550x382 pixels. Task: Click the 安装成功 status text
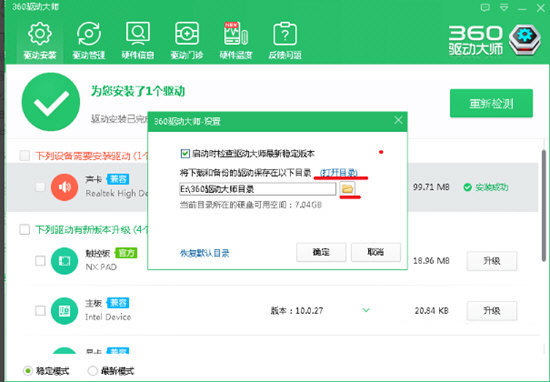click(491, 187)
